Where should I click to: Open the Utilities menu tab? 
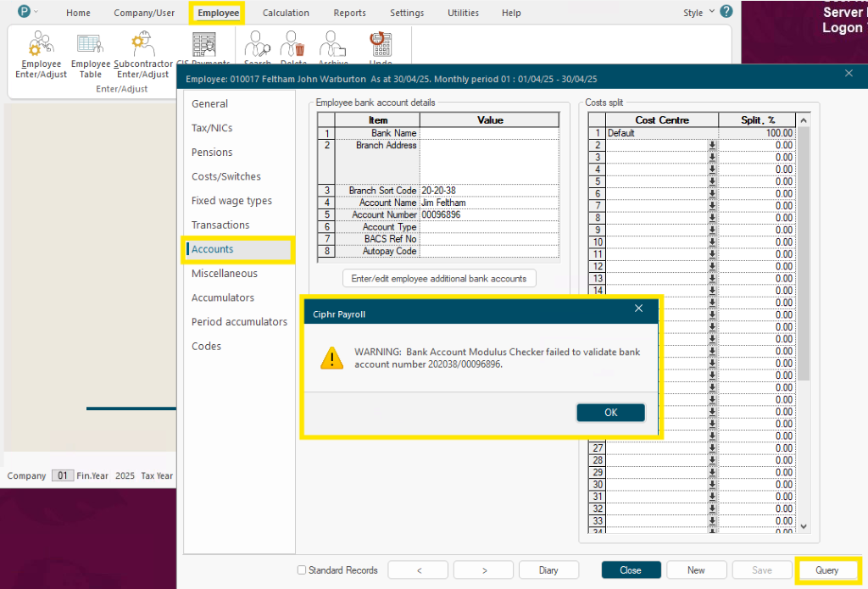tap(463, 13)
